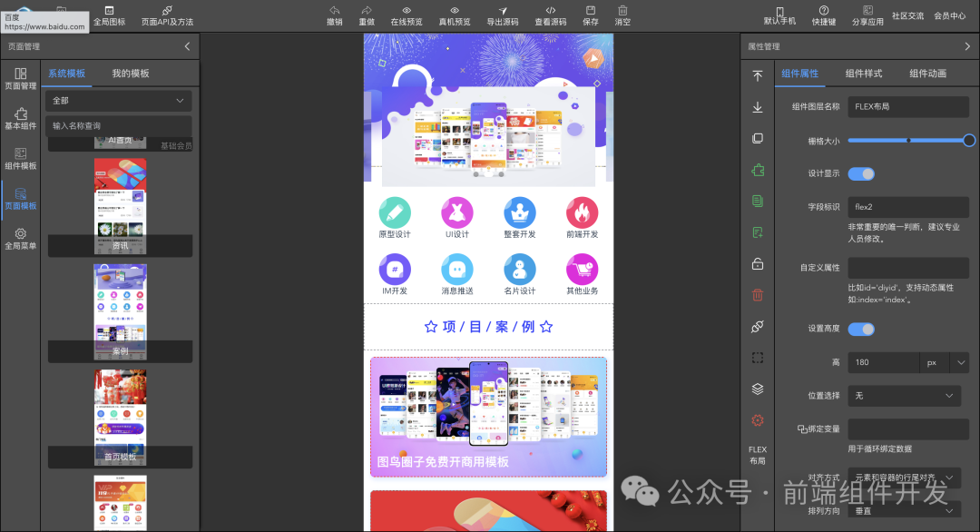Click the dashed-square selection icon
Viewport: 980px width, 532px height.
coord(758,358)
